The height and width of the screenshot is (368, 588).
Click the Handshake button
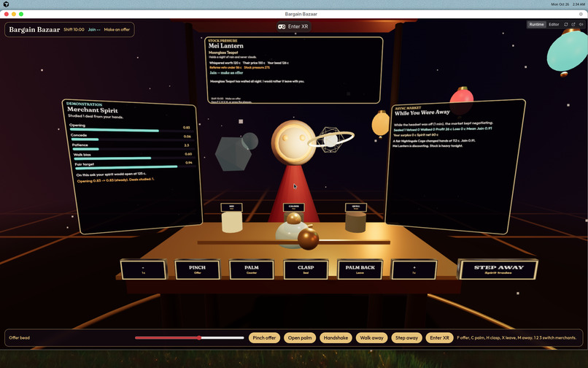[336, 337]
